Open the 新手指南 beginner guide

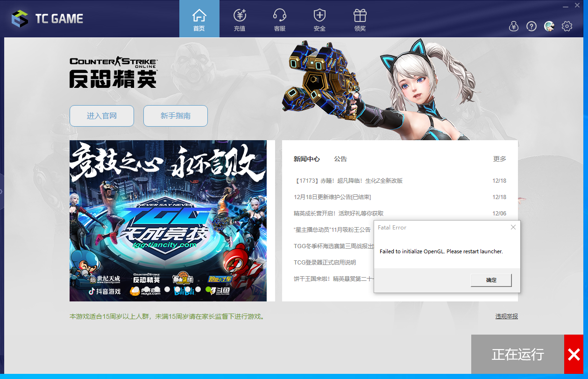click(176, 116)
